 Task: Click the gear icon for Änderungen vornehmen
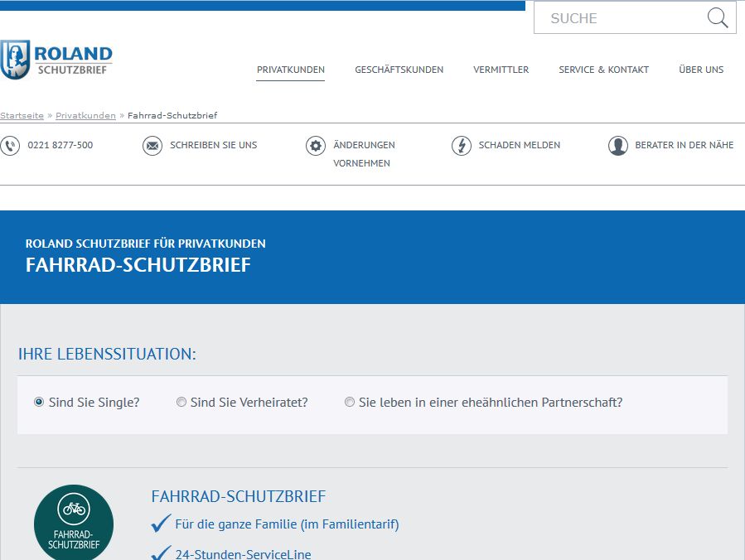coord(316,145)
